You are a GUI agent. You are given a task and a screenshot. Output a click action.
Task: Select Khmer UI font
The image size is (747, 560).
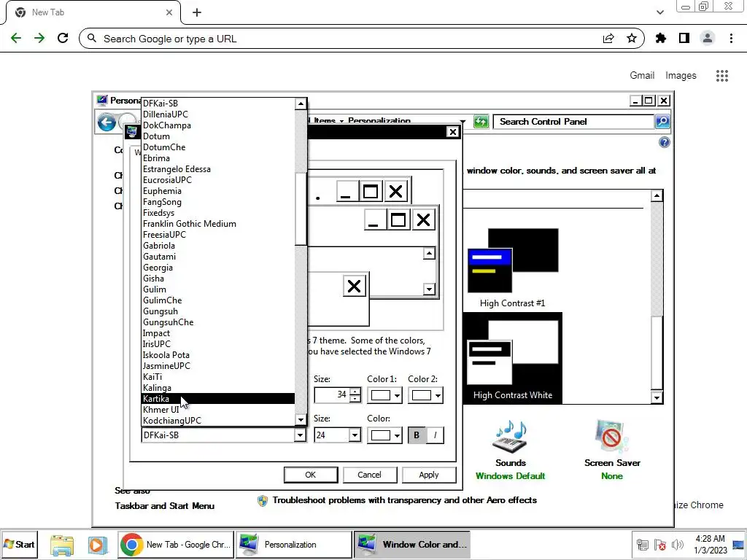[218, 410]
